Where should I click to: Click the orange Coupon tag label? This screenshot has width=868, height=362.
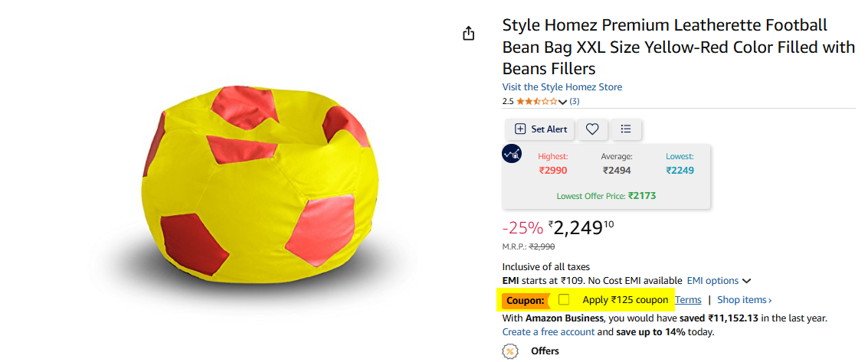pos(526,302)
